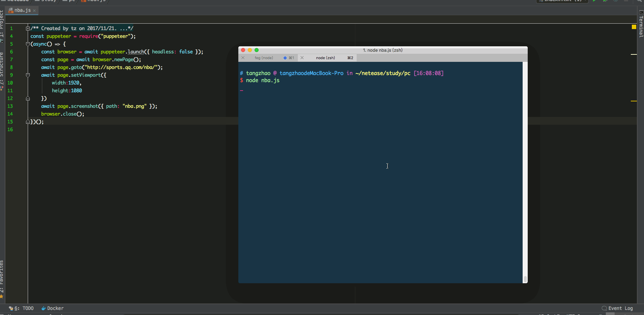This screenshot has height=315, width=644.
Task: Click the [16:08:08] timestamp in terminal
Action: pos(429,73)
